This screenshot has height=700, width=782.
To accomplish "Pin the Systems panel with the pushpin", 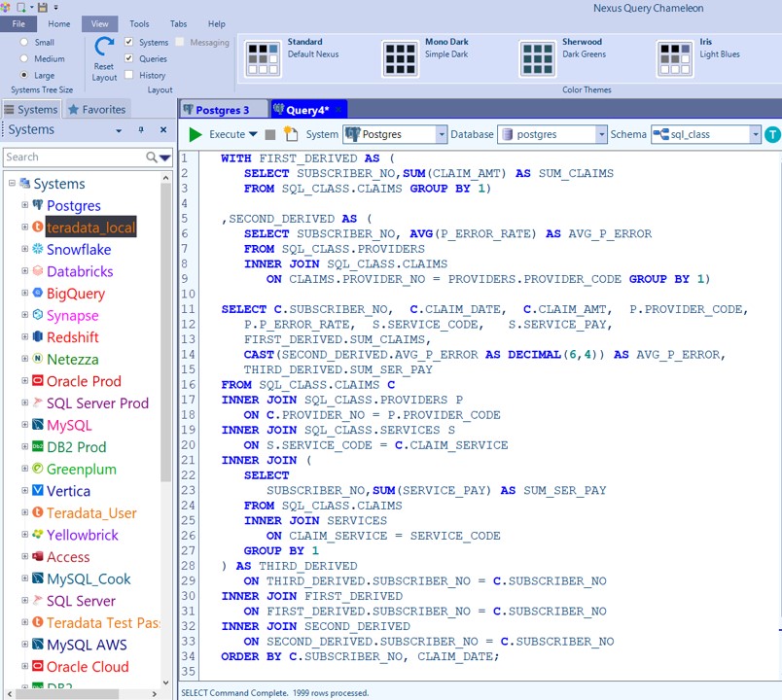I will pos(141,130).
